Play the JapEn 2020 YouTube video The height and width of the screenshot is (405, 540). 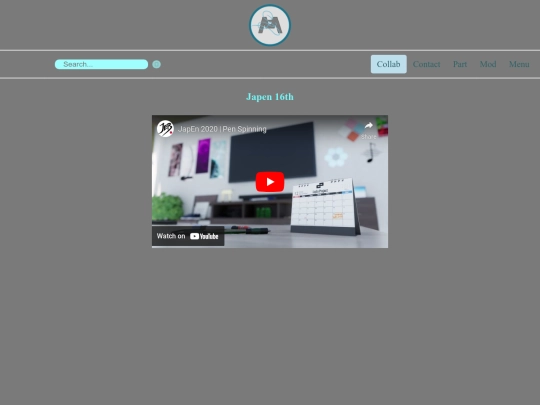pyautogui.click(x=270, y=181)
